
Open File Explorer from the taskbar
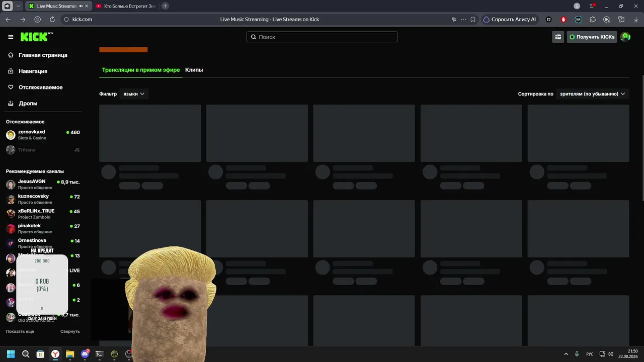[x=70, y=354]
